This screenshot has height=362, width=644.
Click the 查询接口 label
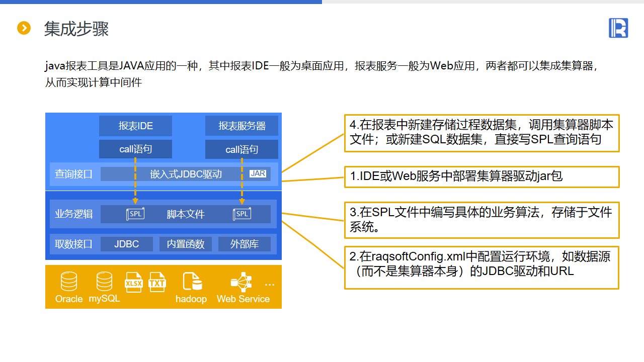pos(74,174)
